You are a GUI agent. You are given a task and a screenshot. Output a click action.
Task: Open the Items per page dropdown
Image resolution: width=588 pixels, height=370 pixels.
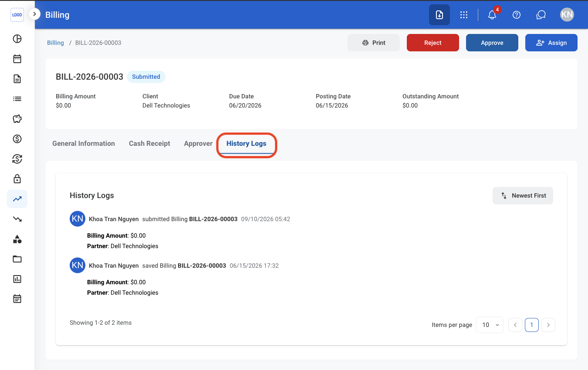pyautogui.click(x=490, y=325)
